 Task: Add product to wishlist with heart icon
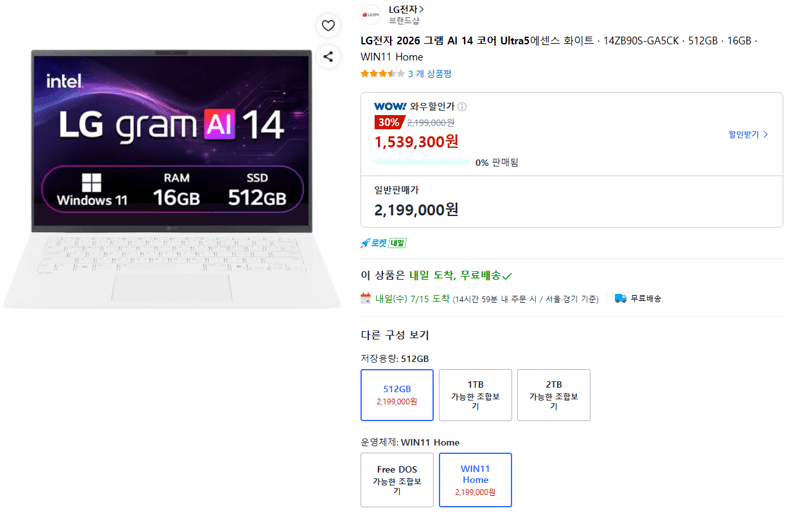(328, 26)
